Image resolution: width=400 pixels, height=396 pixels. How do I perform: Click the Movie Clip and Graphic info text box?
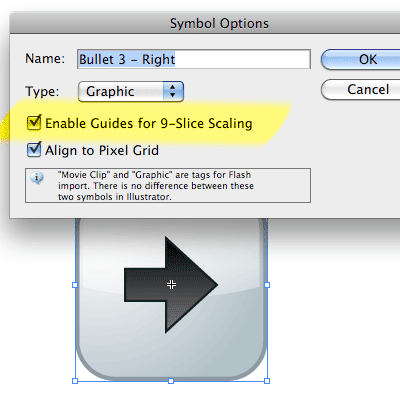(168, 185)
